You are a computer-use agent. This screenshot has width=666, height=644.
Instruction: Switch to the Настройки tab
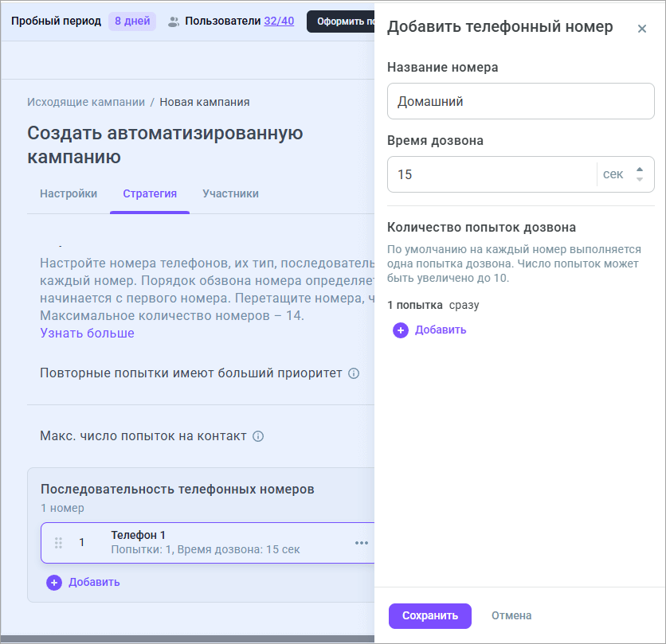[x=69, y=193]
